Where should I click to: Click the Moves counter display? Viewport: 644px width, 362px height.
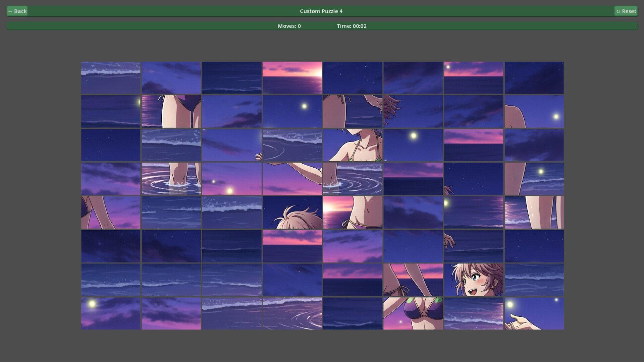[289, 26]
